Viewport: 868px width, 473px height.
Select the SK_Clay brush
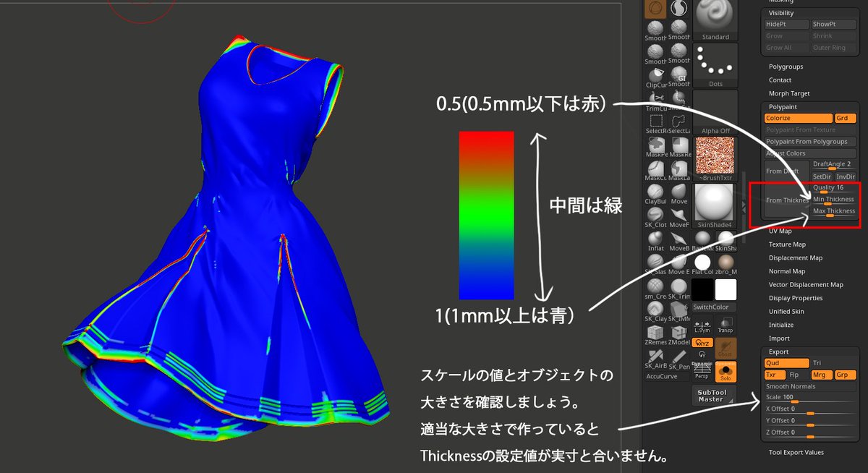[656, 311]
